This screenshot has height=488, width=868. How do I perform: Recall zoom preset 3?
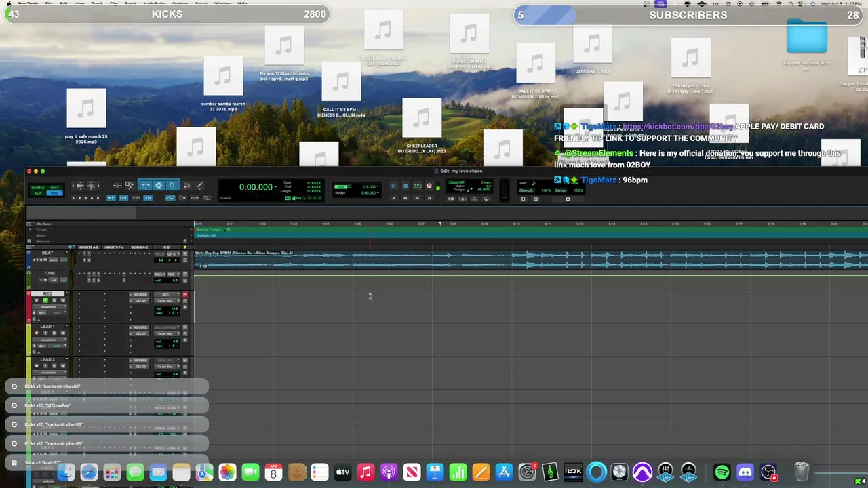click(85, 198)
